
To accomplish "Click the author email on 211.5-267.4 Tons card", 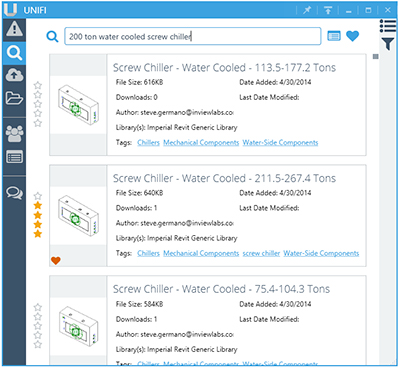I will click(x=187, y=223).
